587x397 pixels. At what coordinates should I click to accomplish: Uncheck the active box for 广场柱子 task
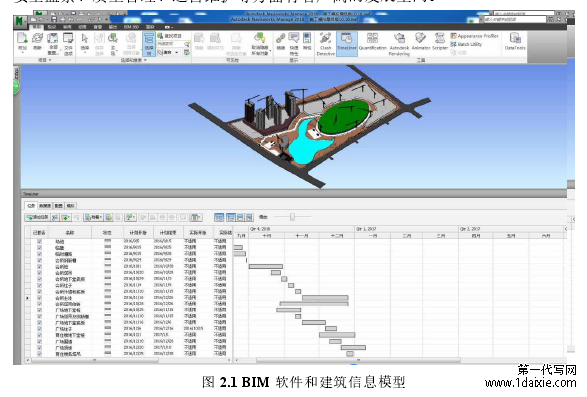[x=40, y=329]
